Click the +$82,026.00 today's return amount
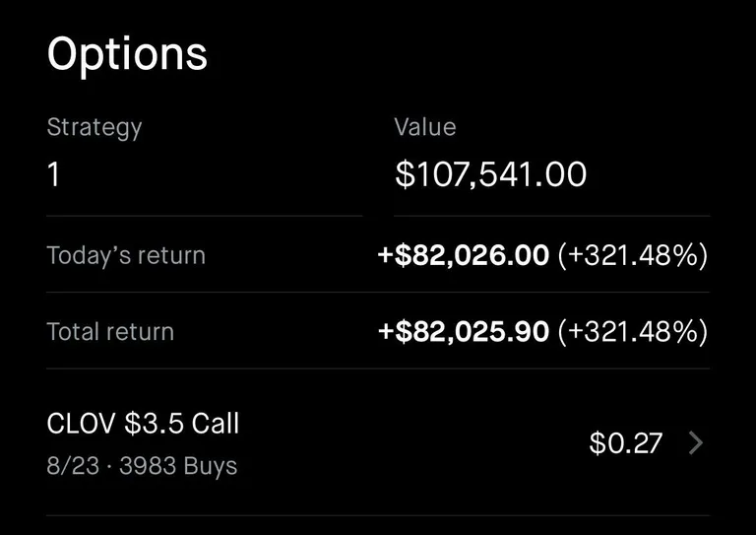The width and height of the screenshot is (756, 535). 464,255
